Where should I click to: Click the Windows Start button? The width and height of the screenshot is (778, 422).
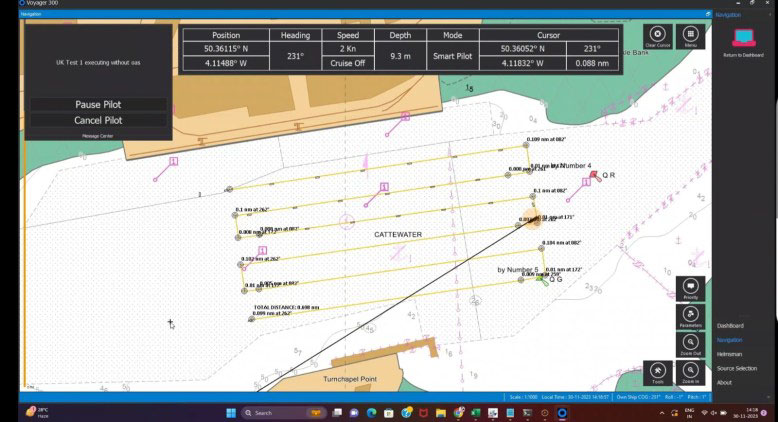231,413
